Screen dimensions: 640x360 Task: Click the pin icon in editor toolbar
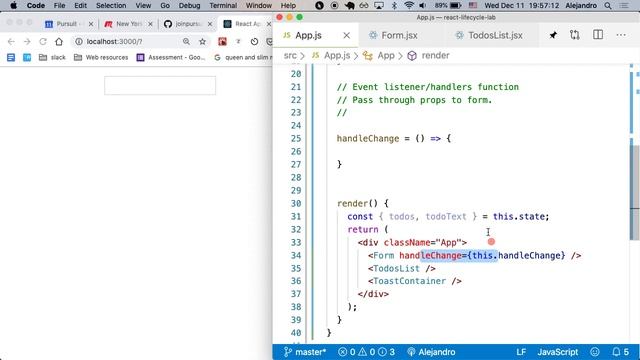[553, 35]
